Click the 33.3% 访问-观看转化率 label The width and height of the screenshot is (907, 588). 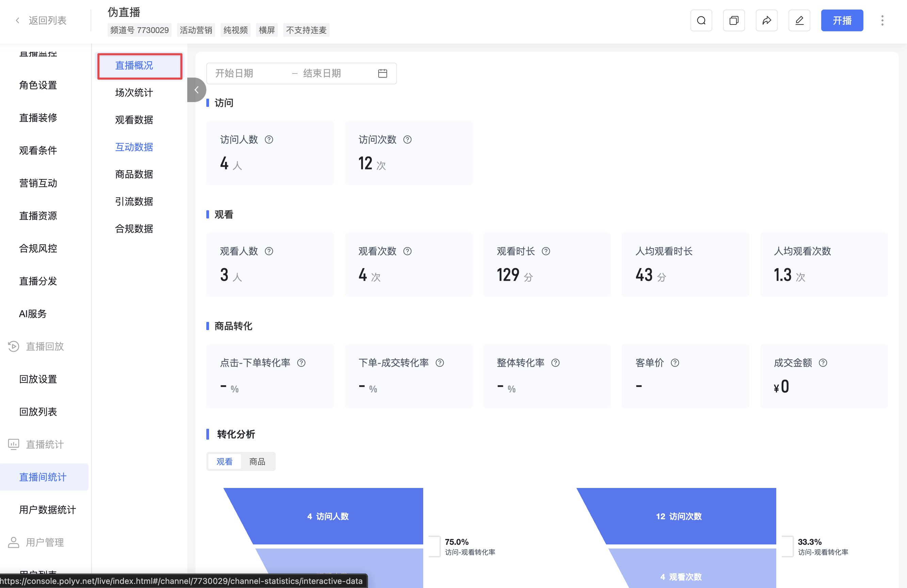coord(823,547)
